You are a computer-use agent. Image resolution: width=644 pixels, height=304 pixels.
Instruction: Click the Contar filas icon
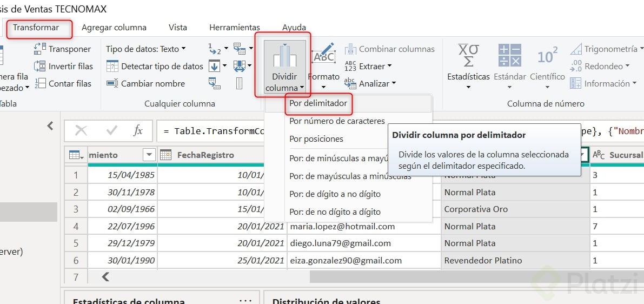click(40, 84)
